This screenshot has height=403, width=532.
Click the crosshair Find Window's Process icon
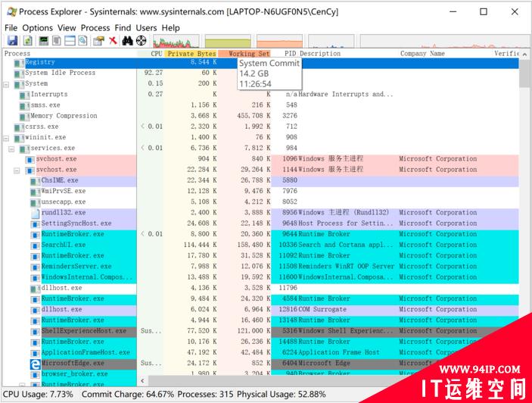[142, 41]
